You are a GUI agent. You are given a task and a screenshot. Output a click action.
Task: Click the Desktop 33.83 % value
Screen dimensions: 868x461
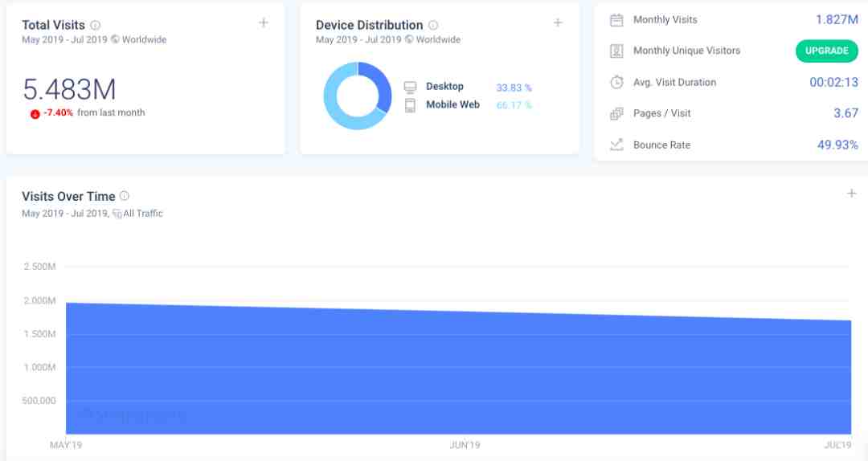514,88
